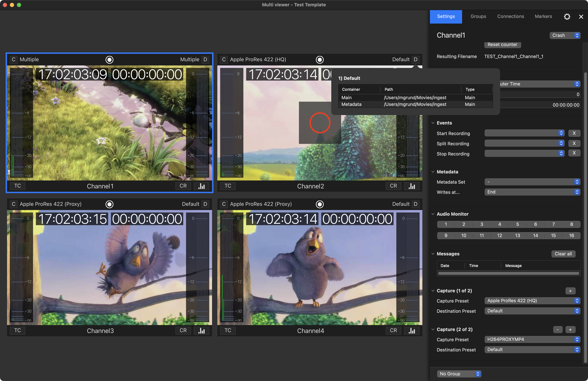Open the Writes at dropdown

click(x=532, y=192)
